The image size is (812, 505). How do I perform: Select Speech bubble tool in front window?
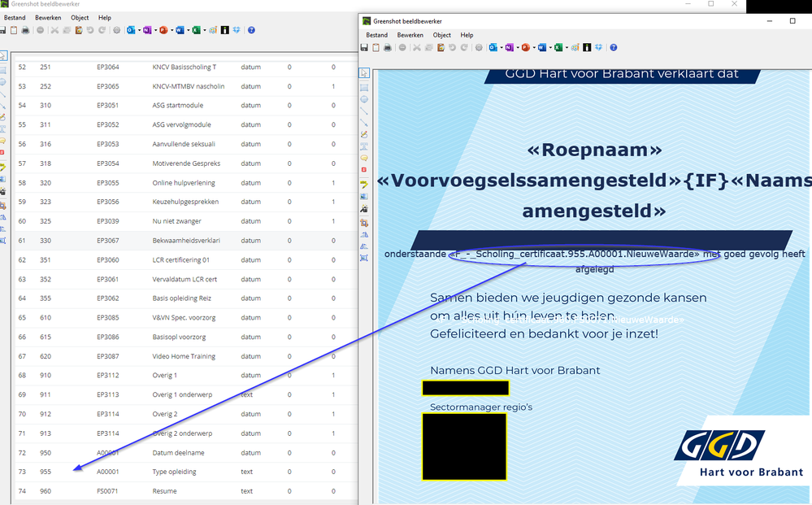(x=364, y=158)
